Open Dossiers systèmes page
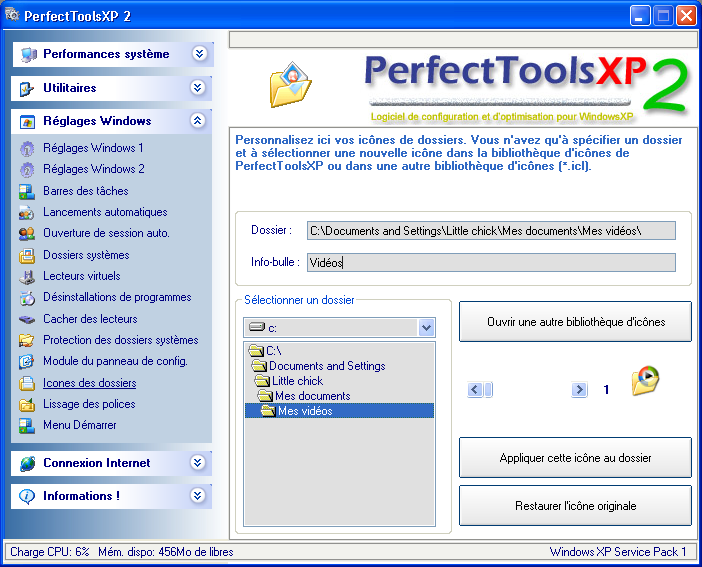The width and height of the screenshot is (702, 567). (86, 255)
